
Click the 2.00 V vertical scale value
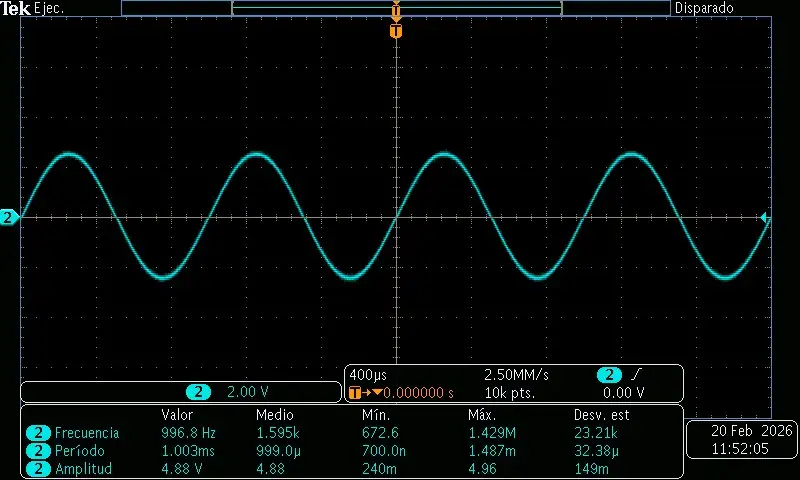(247, 392)
